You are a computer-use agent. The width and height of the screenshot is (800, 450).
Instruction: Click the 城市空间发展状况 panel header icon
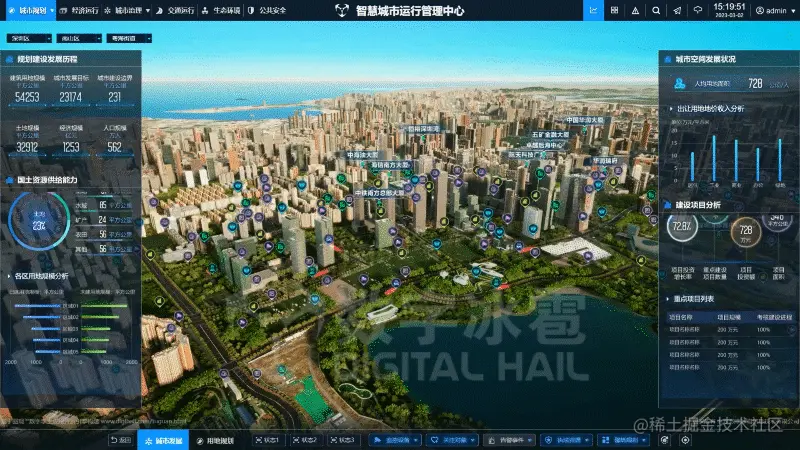667,59
